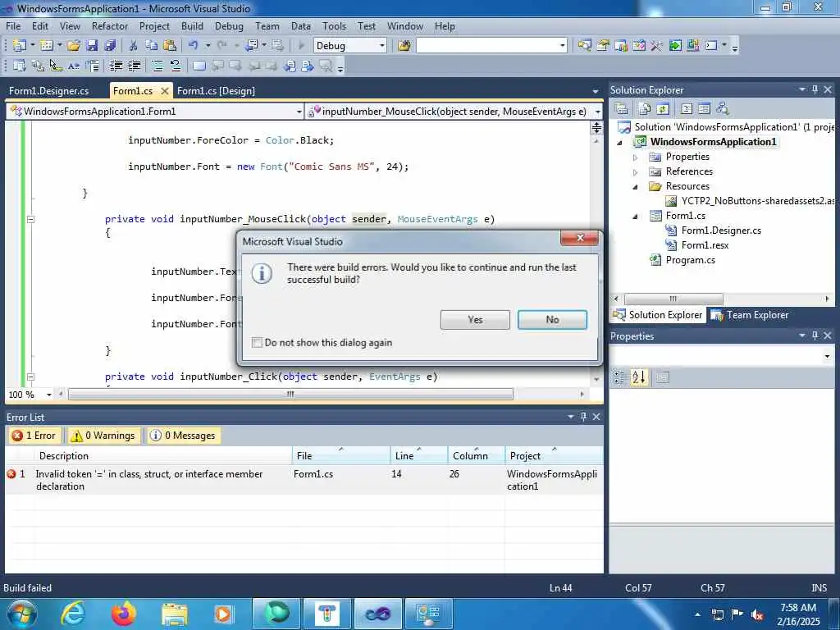Click the Paste clipboard icon
840x630 pixels.
(x=170, y=46)
